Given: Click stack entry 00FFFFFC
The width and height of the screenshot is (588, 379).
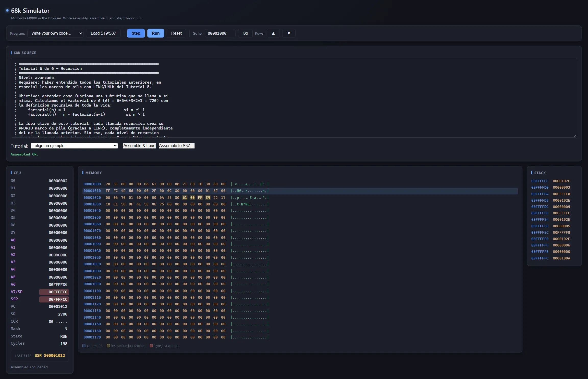Looking at the screenshot, I should pyautogui.click(x=540, y=258).
